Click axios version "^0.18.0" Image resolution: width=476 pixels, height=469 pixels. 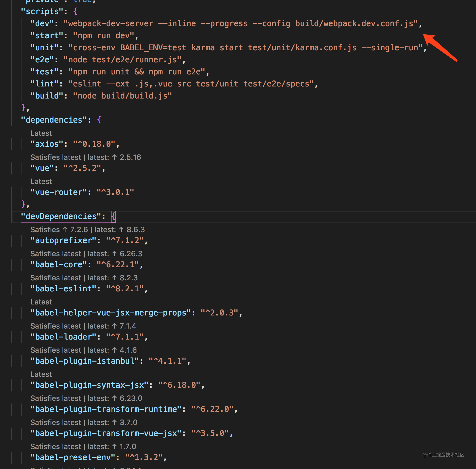[94, 144]
